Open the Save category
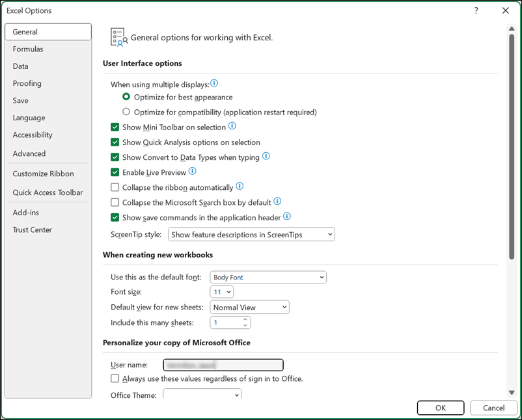Screen dimensions: 522x420 48,100
